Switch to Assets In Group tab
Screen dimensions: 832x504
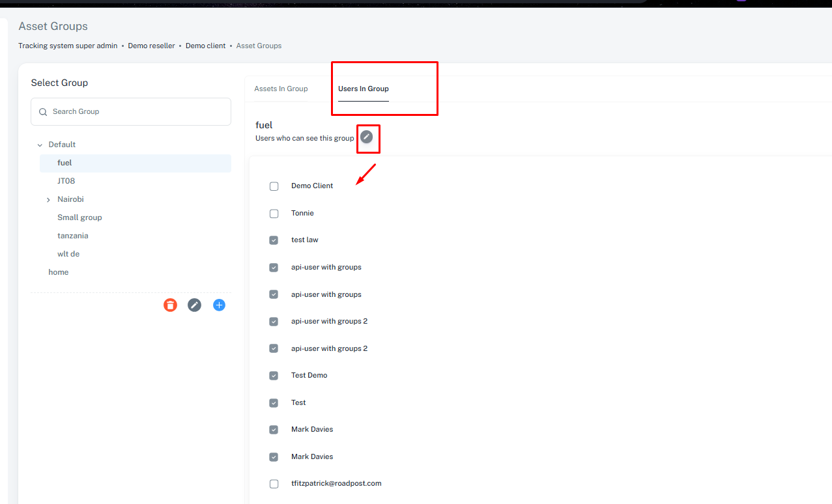281,89
